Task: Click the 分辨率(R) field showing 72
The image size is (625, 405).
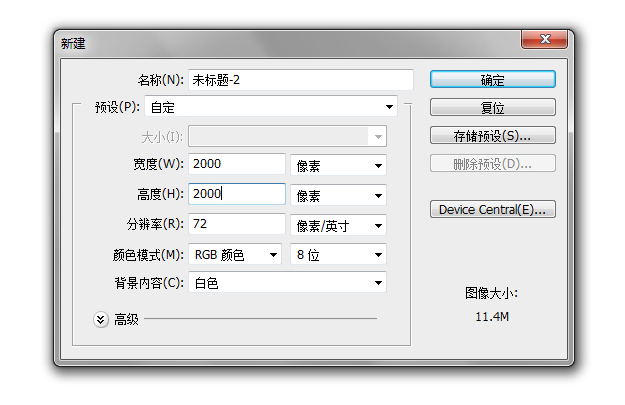Action: tap(237, 224)
